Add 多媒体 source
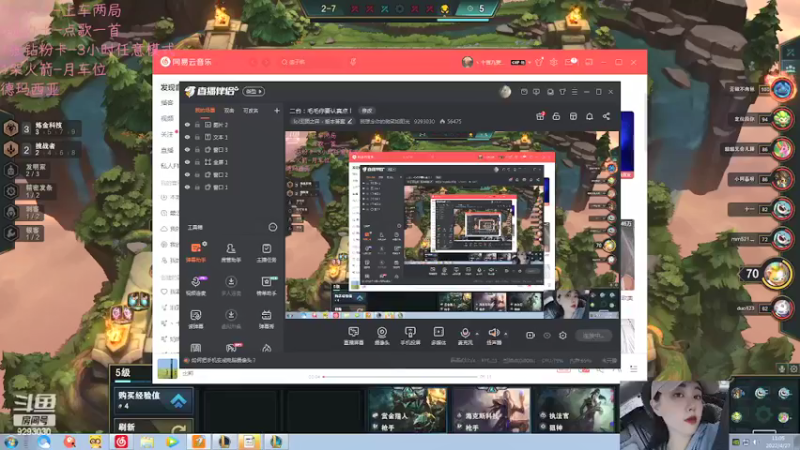The image size is (800, 450). [x=438, y=336]
